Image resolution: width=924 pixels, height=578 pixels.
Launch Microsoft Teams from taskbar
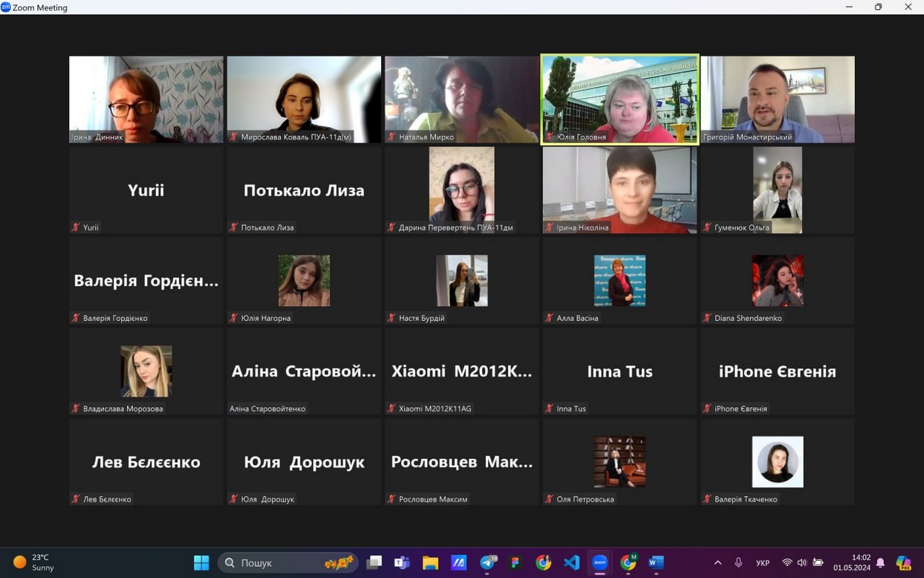(x=402, y=563)
